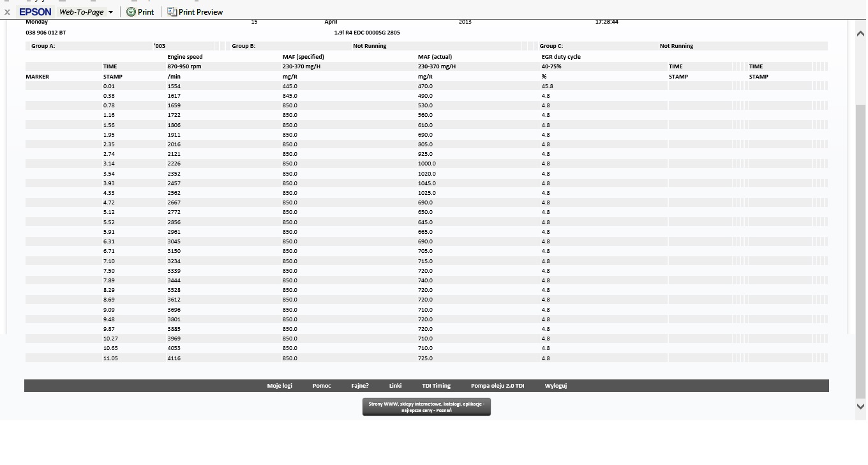The height and width of the screenshot is (465, 868).
Task: Click the Group A: label
Action: (x=43, y=46)
